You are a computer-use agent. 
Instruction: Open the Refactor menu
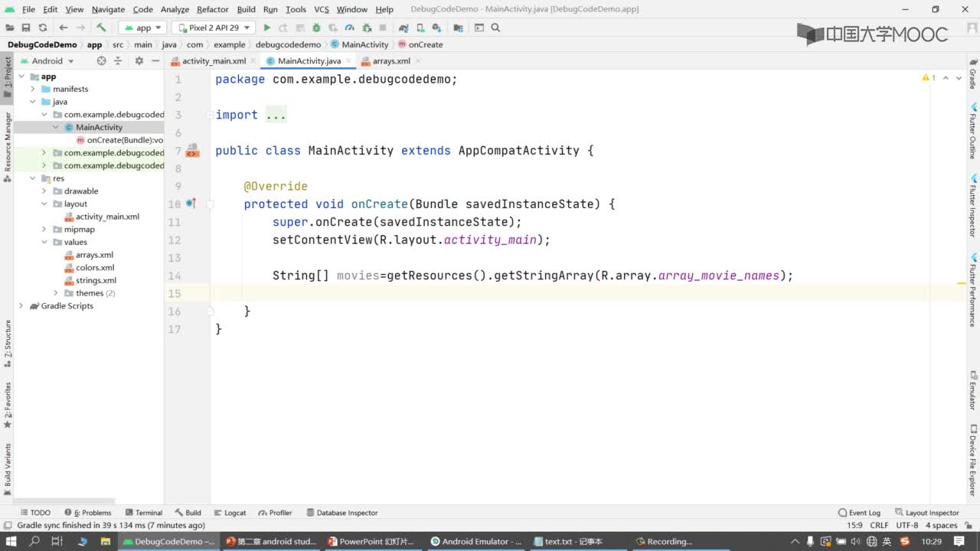(x=213, y=9)
